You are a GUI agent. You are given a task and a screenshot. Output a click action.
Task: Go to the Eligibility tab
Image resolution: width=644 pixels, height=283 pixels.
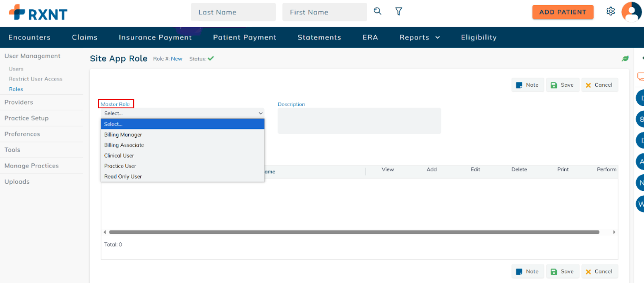click(x=479, y=37)
